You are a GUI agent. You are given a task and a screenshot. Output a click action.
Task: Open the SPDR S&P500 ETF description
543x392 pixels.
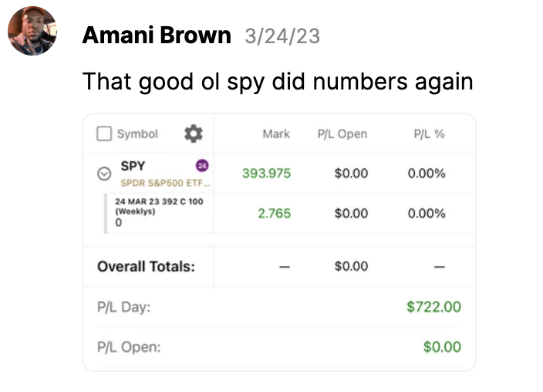[165, 183]
